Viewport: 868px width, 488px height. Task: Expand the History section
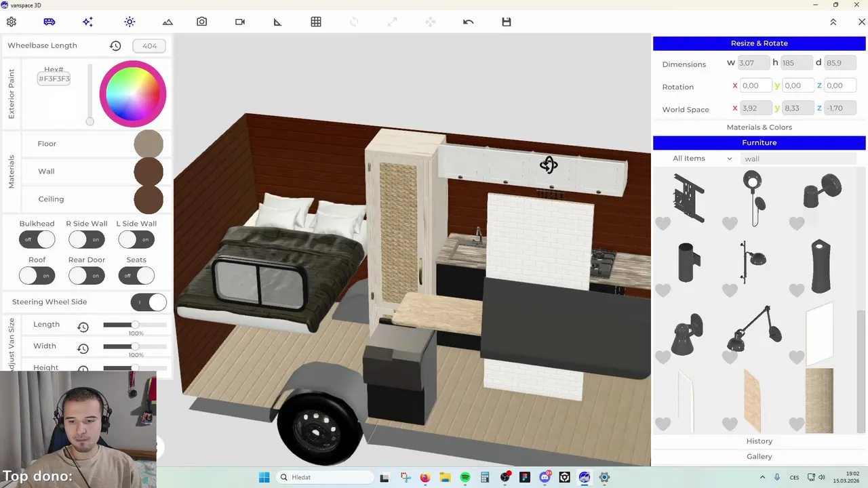pyautogui.click(x=759, y=441)
